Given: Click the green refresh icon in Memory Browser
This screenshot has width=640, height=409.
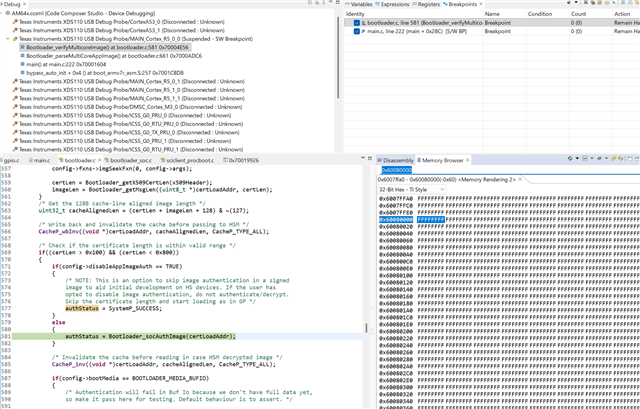Looking at the screenshot, I should click(x=570, y=158).
